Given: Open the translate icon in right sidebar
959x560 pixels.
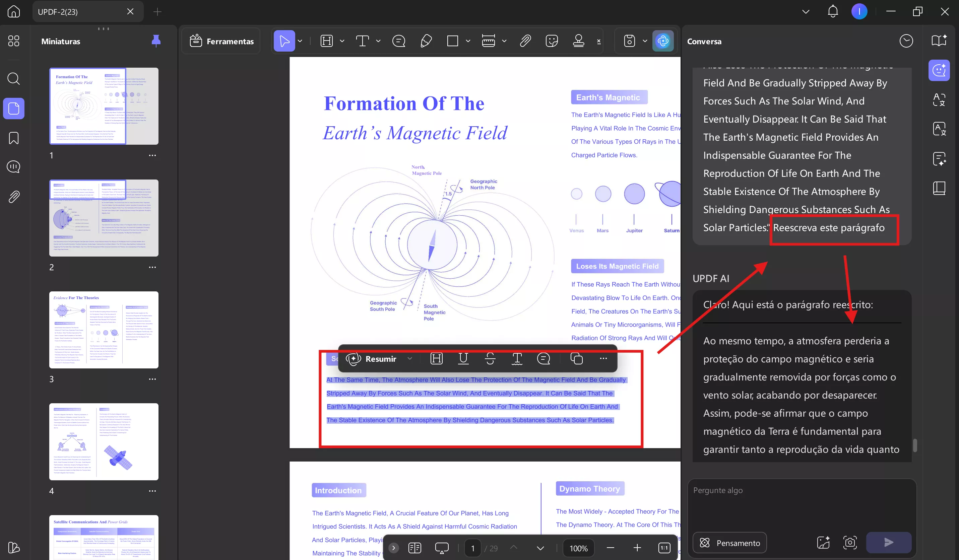Looking at the screenshot, I should (939, 100).
